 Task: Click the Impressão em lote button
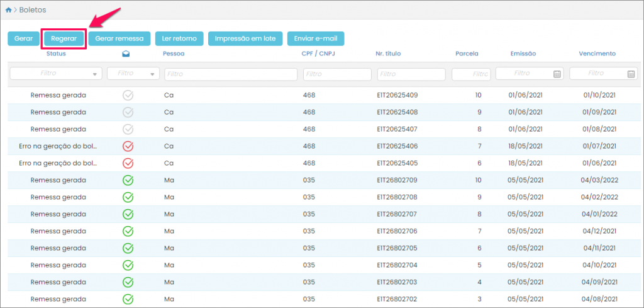(x=245, y=38)
